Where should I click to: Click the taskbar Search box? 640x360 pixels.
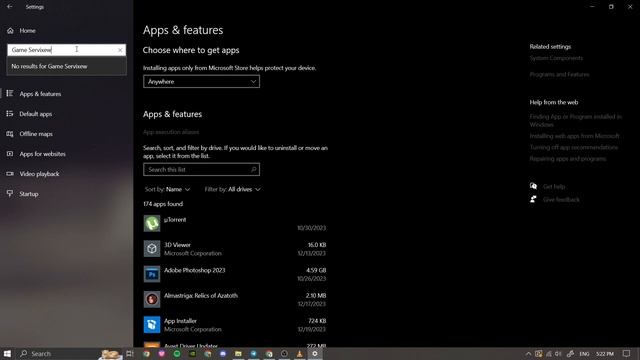click(69, 353)
